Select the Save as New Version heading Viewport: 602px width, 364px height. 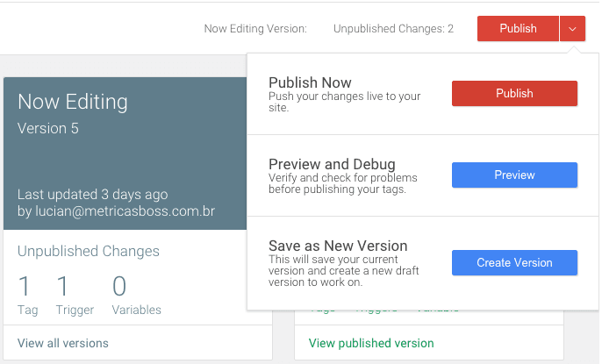[x=339, y=246]
